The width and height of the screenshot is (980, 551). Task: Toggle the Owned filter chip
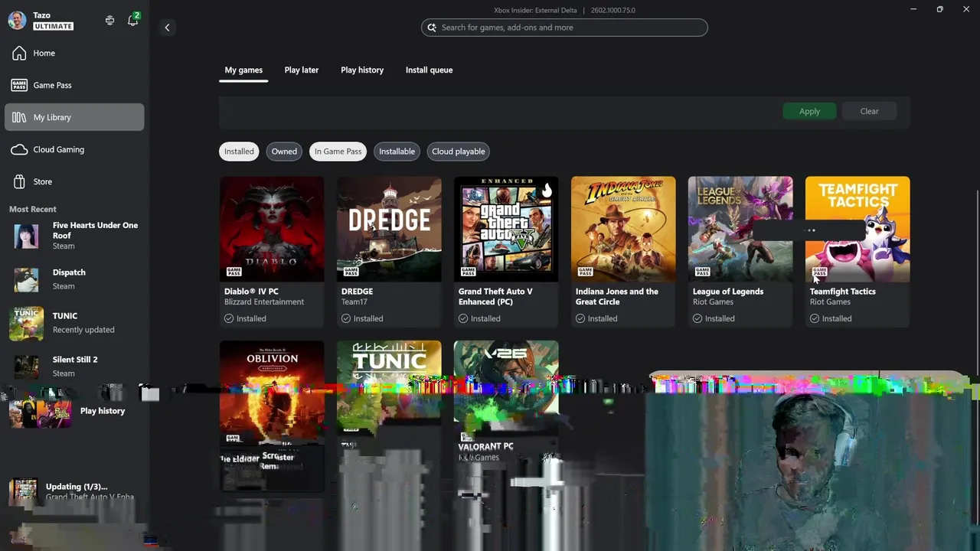284,152
